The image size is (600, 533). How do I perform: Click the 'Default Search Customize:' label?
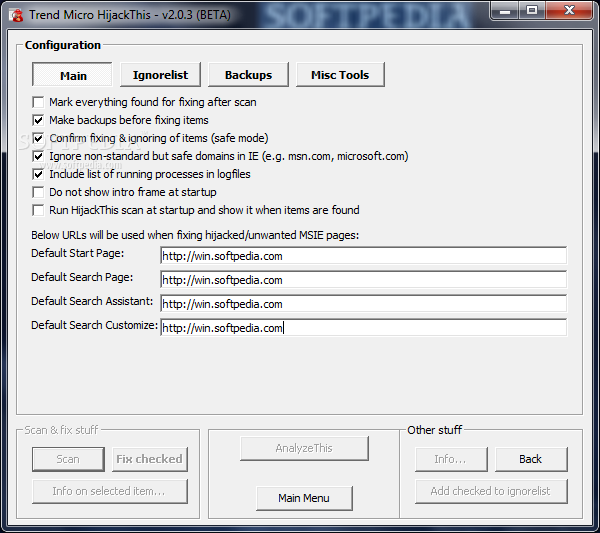(95, 325)
